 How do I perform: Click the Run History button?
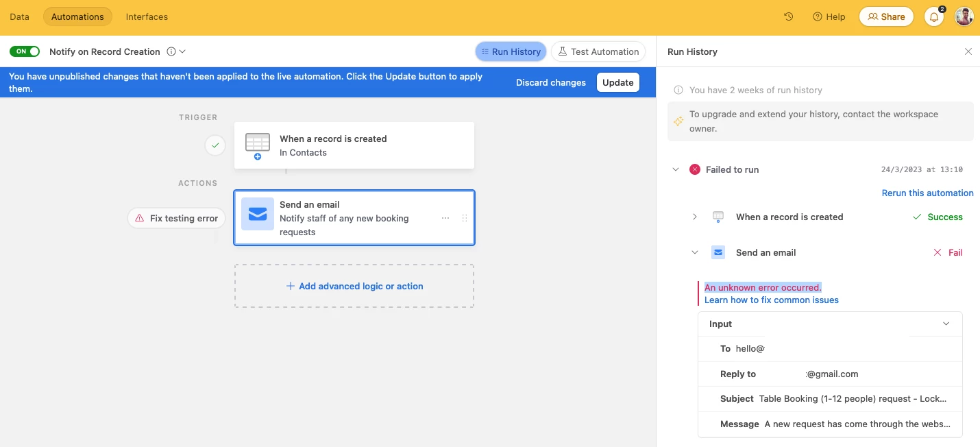(511, 51)
